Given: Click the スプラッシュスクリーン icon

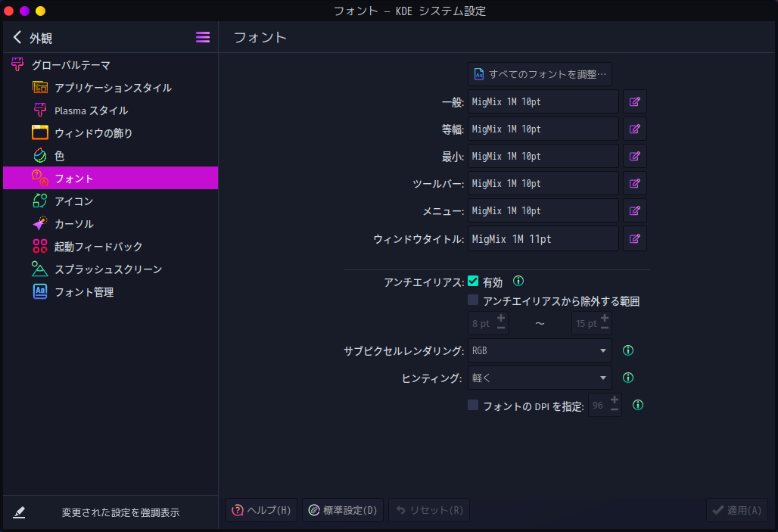Looking at the screenshot, I should [39, 269].
